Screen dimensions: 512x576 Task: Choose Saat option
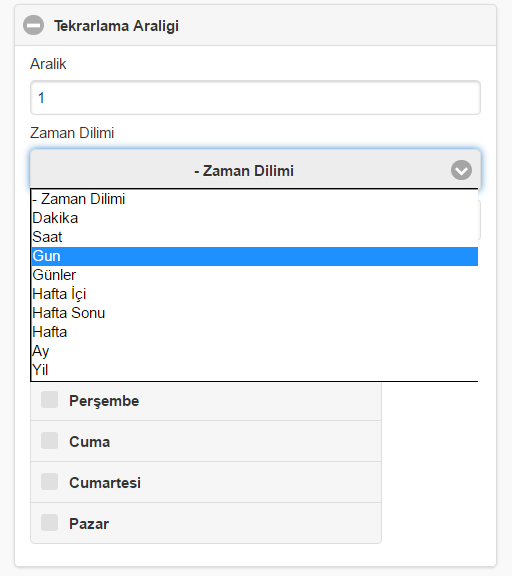coord(255,237)
